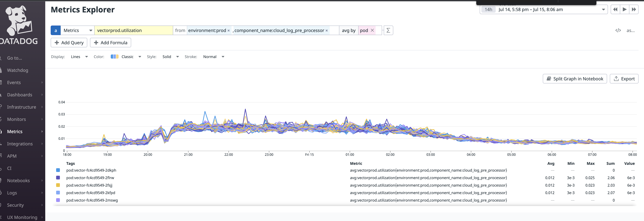
Task: Click the Metrics Explorer page title
Action: [82, 10]
